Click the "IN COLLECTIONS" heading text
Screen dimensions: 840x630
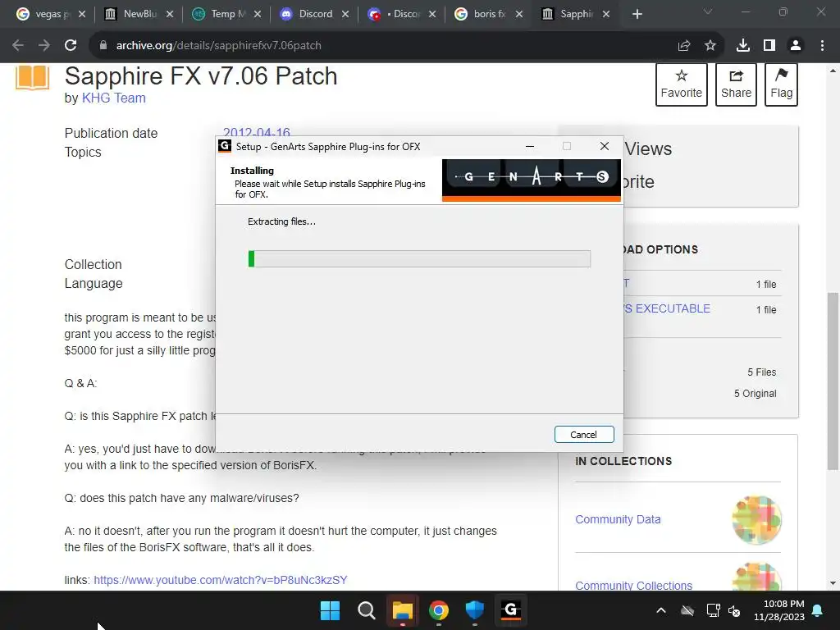[x=623, y=461]
